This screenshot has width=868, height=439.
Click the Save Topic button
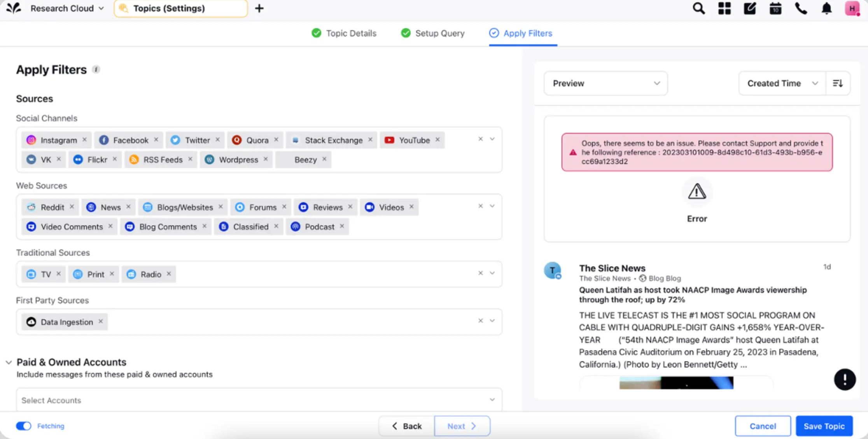824,426
